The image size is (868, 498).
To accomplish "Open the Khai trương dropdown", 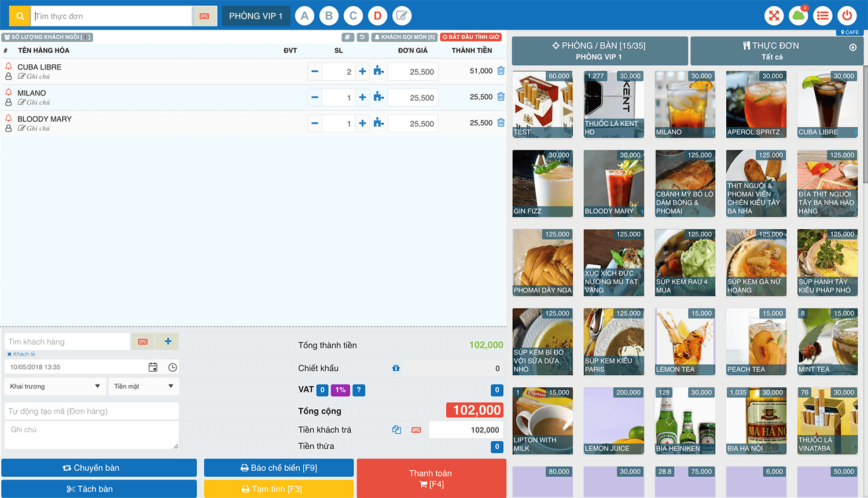I will point(55,386).
